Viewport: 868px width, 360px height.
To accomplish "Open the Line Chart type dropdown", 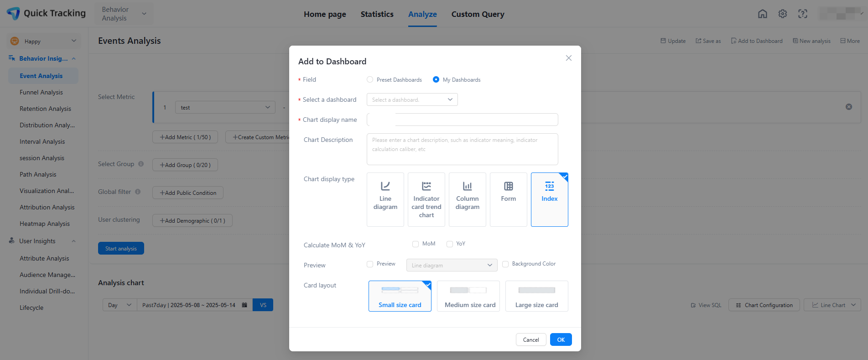I will [x=832, y=305].
